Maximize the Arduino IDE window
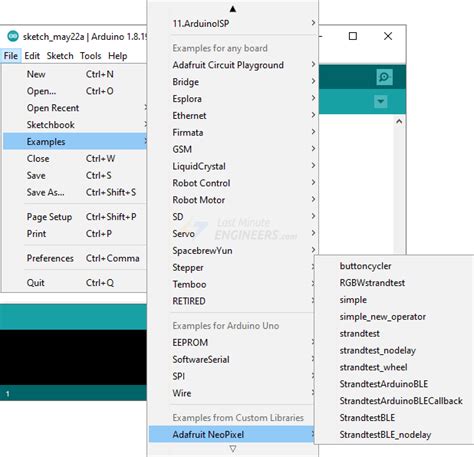 click(353, 36)
